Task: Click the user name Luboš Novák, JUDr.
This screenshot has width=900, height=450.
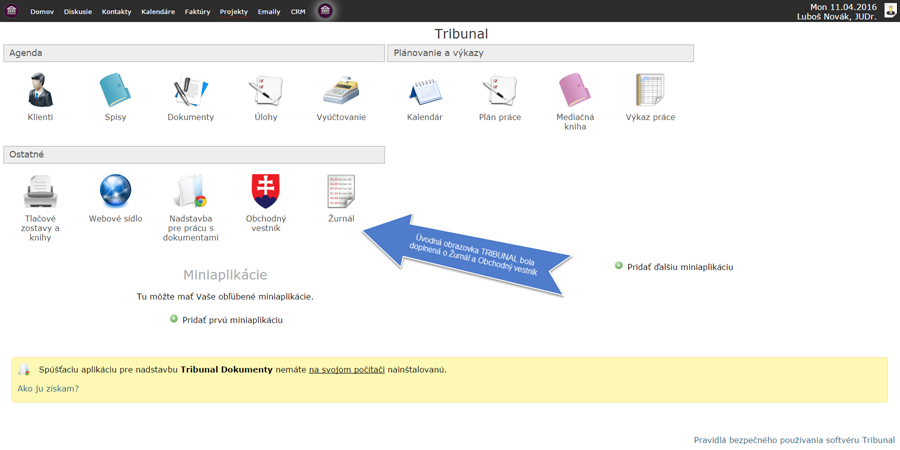Action: [836, 17]
